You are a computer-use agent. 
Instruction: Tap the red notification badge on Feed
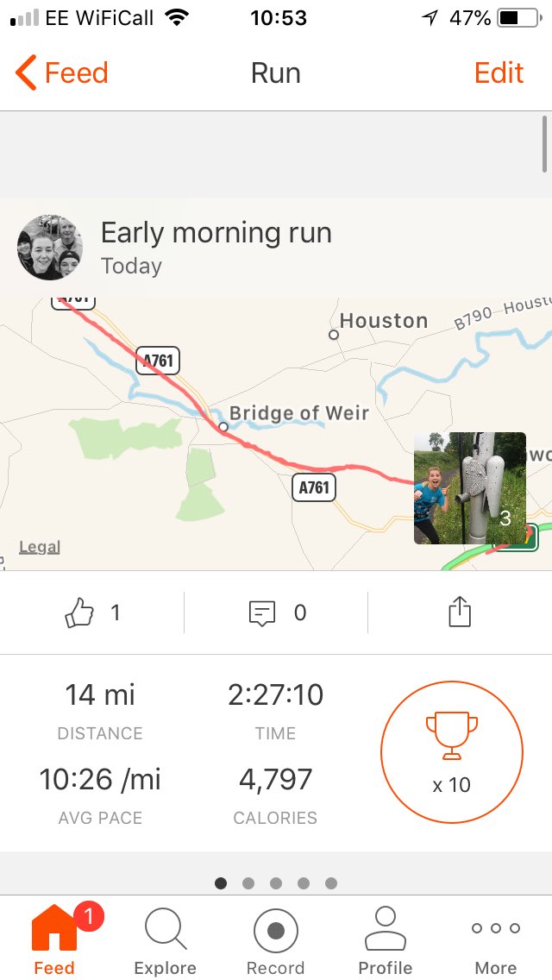coord(89,917)
